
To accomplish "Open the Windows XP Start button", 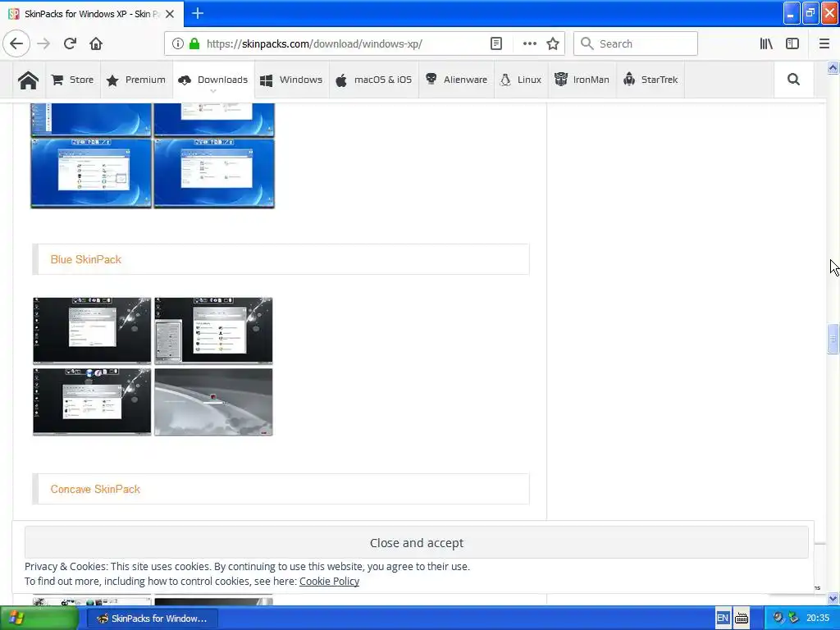I will tap(39, 619).
